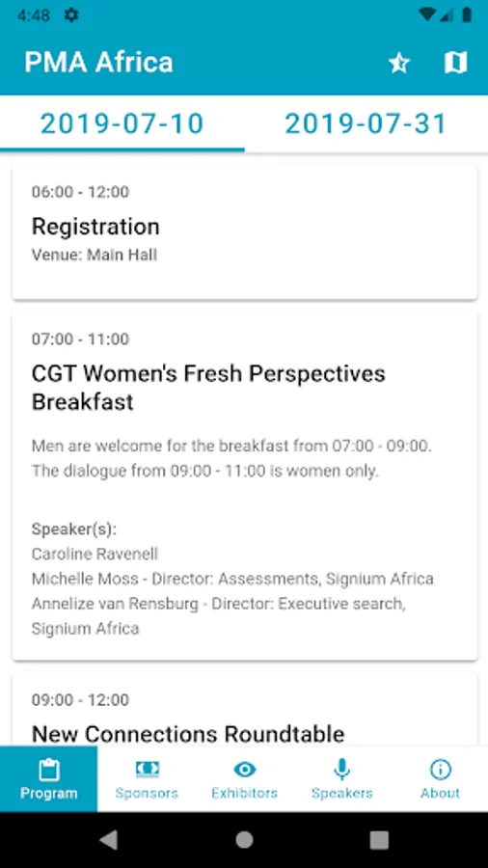488x868 pixels.
Task: Open the New Connections Roundtable session
Action: (x=245, y=709)
